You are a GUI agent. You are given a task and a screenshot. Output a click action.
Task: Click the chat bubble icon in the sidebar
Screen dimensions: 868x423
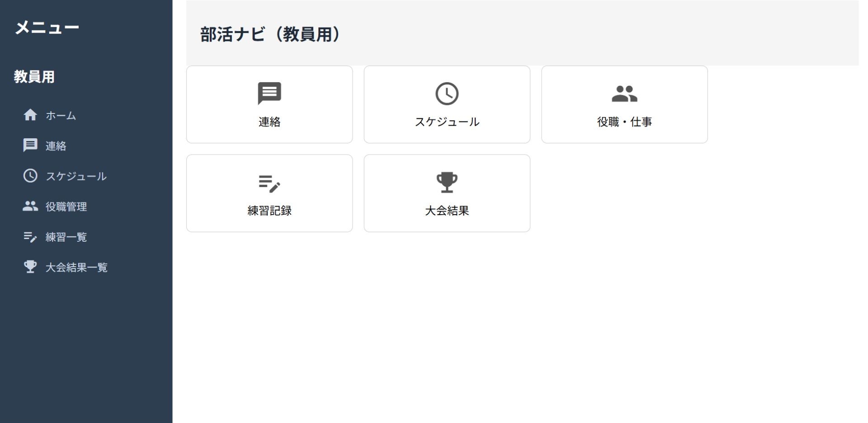[30, 146]
